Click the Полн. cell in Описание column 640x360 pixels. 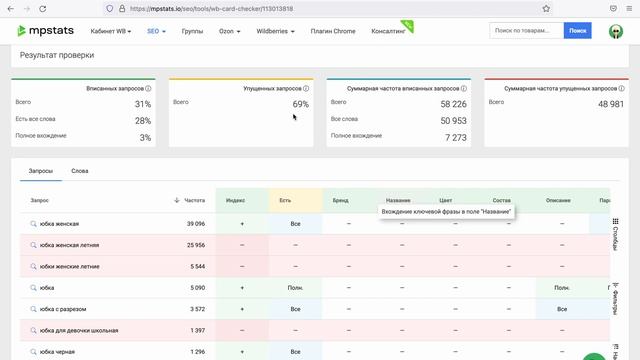pos(562,288)
